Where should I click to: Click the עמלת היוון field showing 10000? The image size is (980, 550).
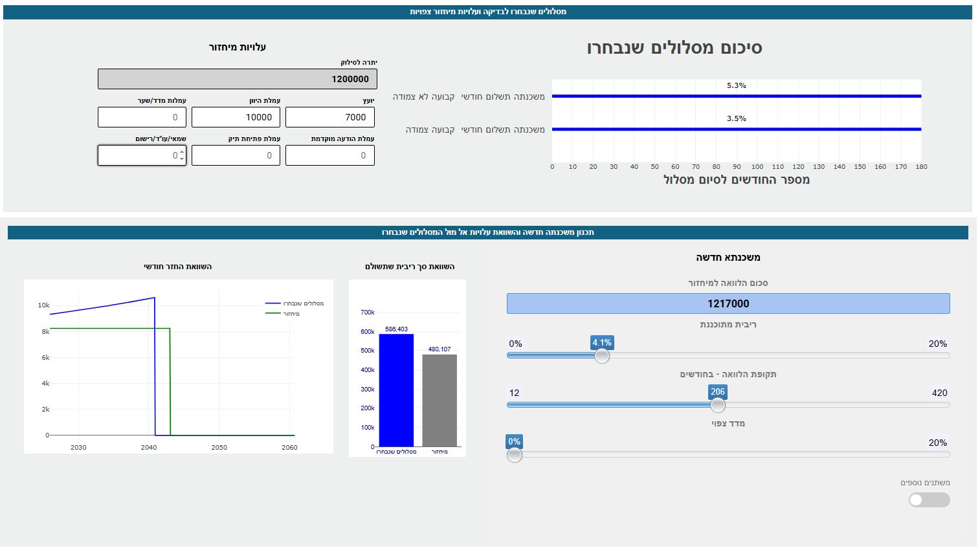[236, 117]
